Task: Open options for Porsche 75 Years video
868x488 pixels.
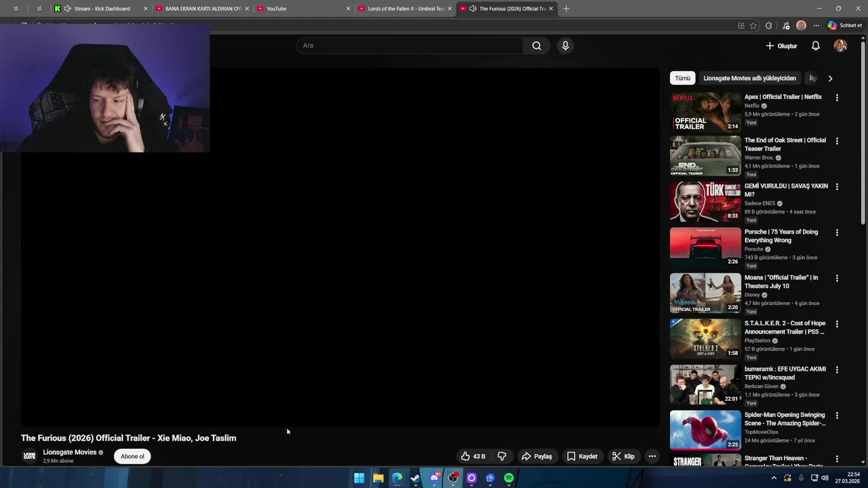Action: pyautogui.click(x=837, y=232)
